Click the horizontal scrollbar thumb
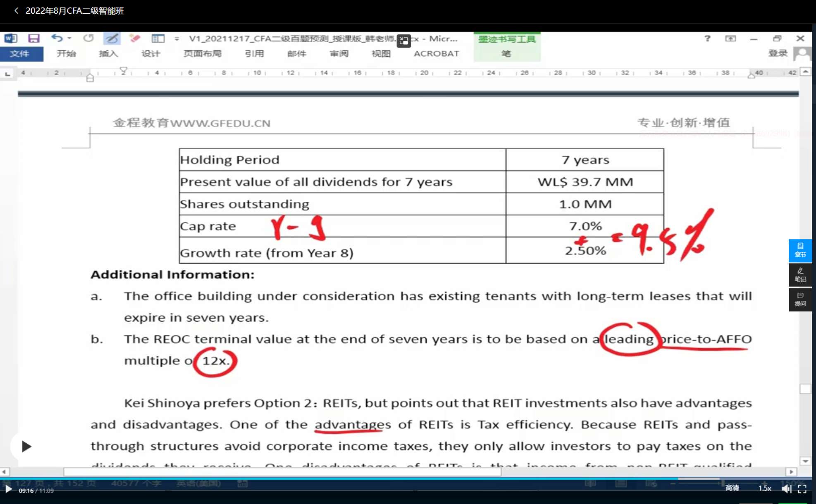Screen dimensions: 816x504 (282, 472)
